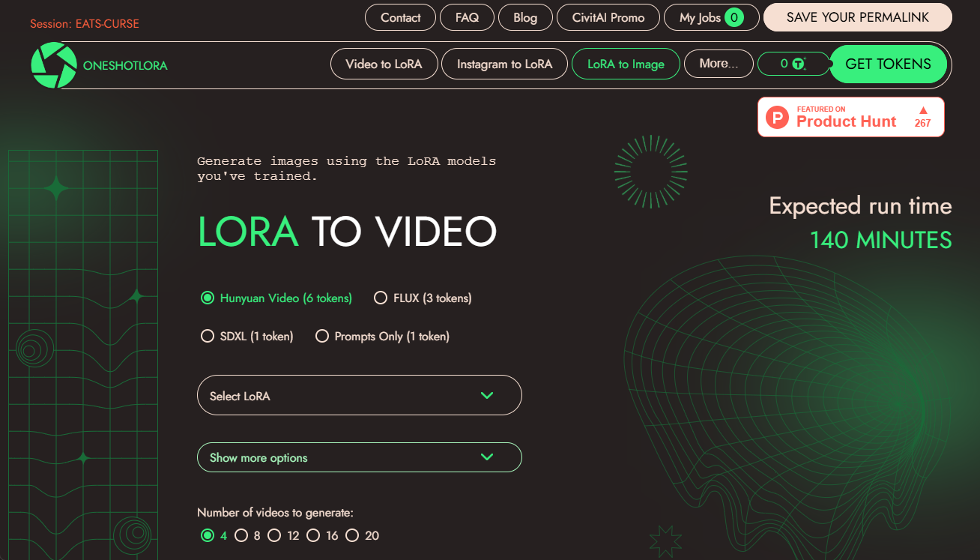Click the 140 MINUTES run time text

[880, 240]
